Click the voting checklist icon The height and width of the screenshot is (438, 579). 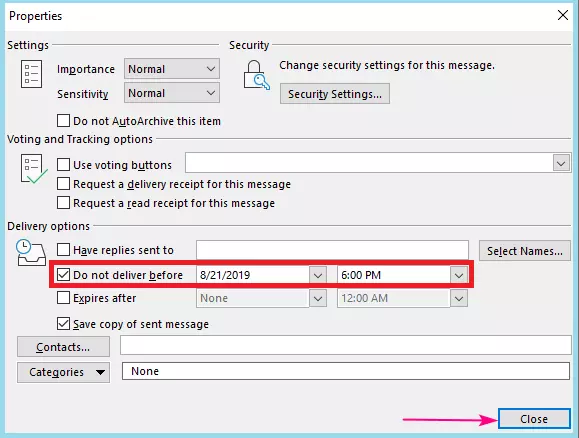(x=34, y=169)
